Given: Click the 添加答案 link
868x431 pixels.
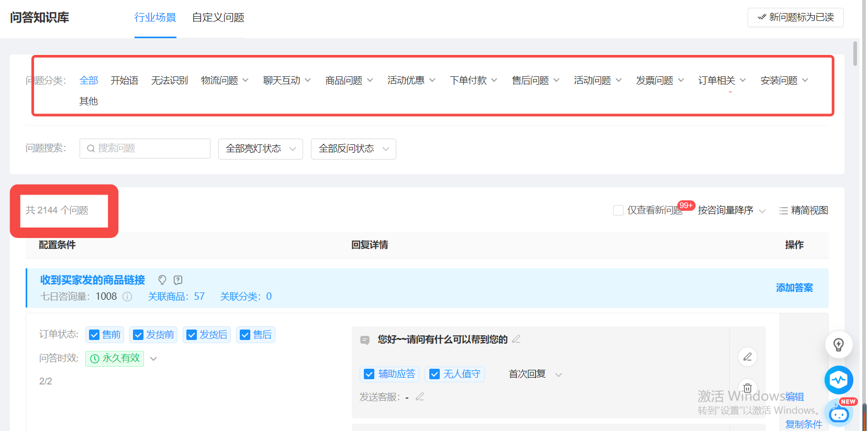Looking at the screenshot, I should tap(795, 288).
